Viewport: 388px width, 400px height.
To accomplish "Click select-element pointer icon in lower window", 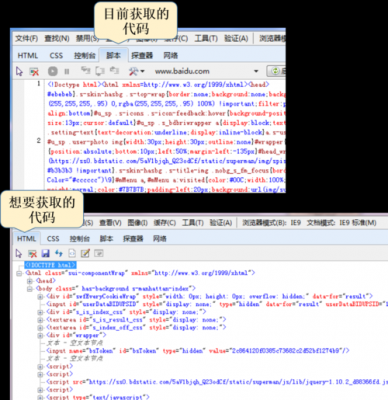I will [x=19, y=253].
